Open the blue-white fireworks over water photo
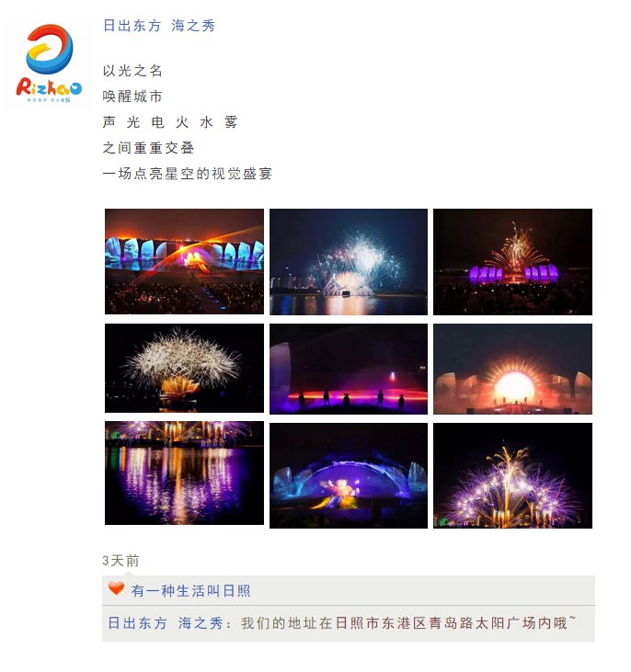Screen dimensions: 631x672 point(349,261)
